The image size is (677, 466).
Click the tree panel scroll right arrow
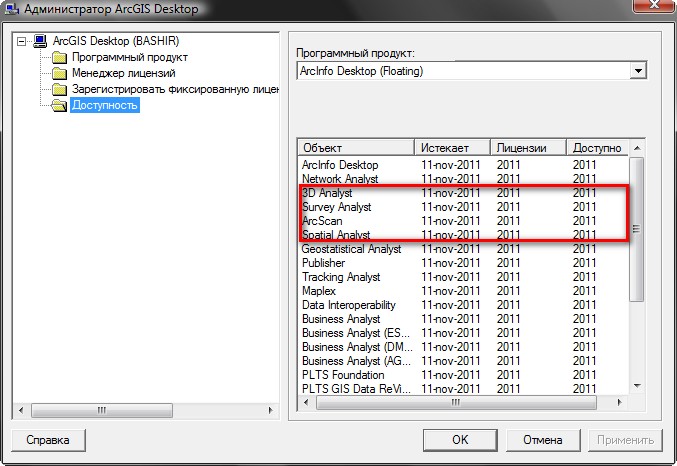(x=271, y=410)
